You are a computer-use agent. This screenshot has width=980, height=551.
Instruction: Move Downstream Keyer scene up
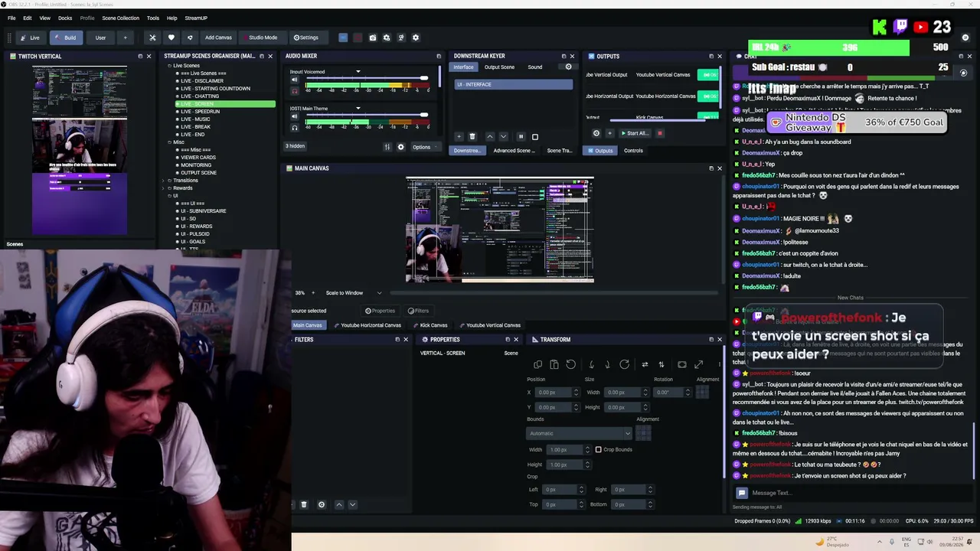(x=490, y=137)
